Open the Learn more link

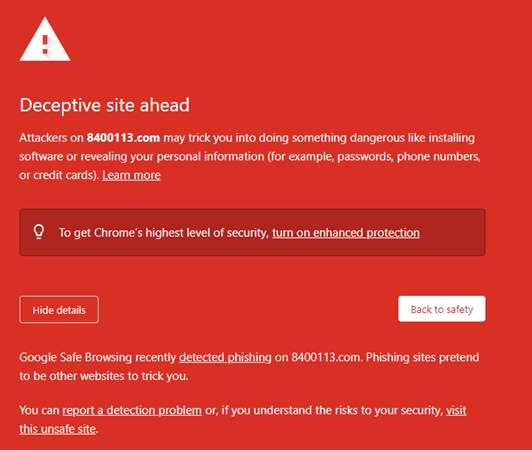pos(131,175)
